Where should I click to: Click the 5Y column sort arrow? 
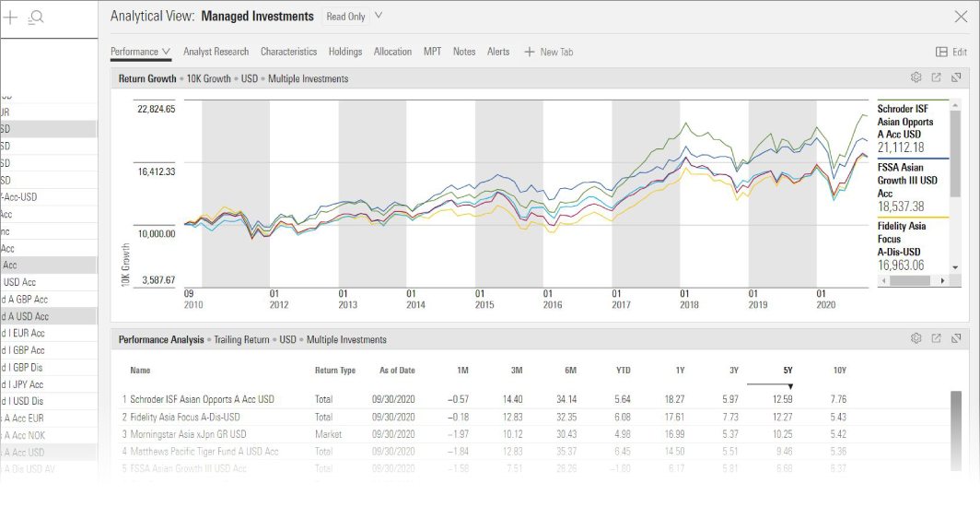coord(789,386)
